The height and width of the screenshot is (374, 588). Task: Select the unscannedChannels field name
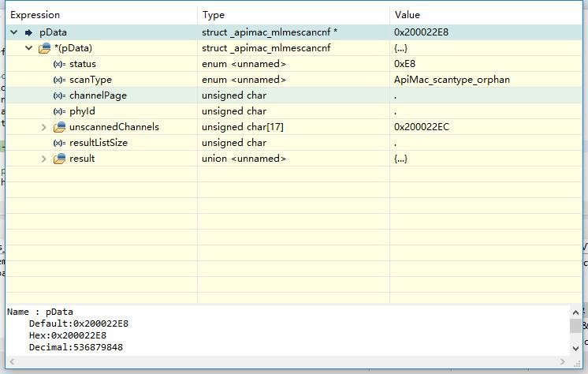114,127
